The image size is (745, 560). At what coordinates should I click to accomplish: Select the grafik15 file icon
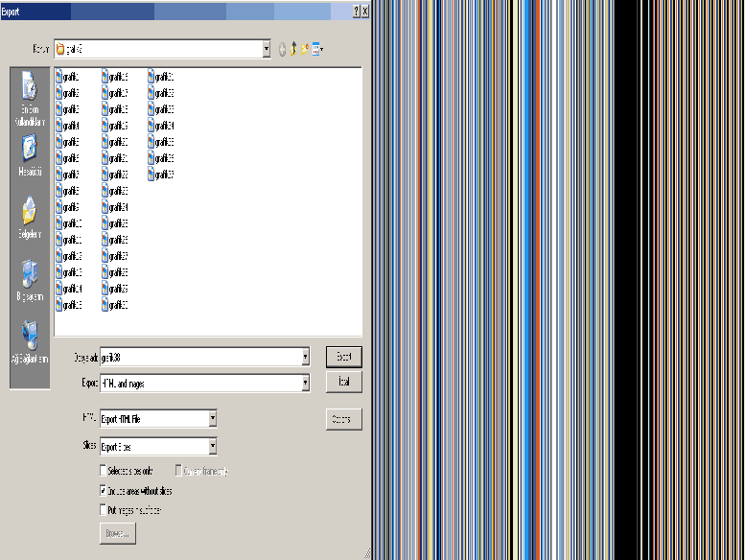[x=58, y=305]
